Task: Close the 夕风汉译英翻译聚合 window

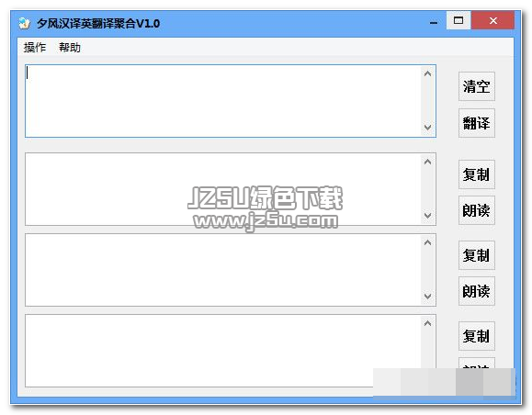Action: click(493, 21)
